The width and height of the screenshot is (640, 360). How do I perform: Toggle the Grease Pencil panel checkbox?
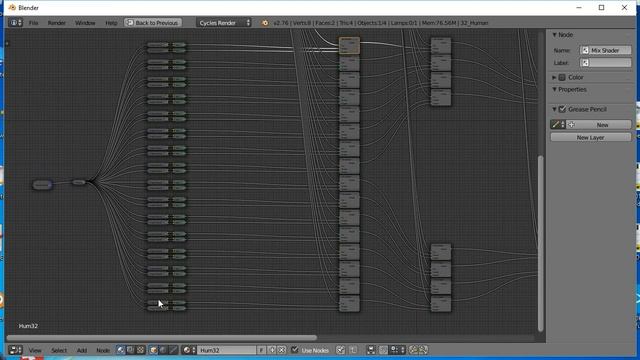pos(562,109)
